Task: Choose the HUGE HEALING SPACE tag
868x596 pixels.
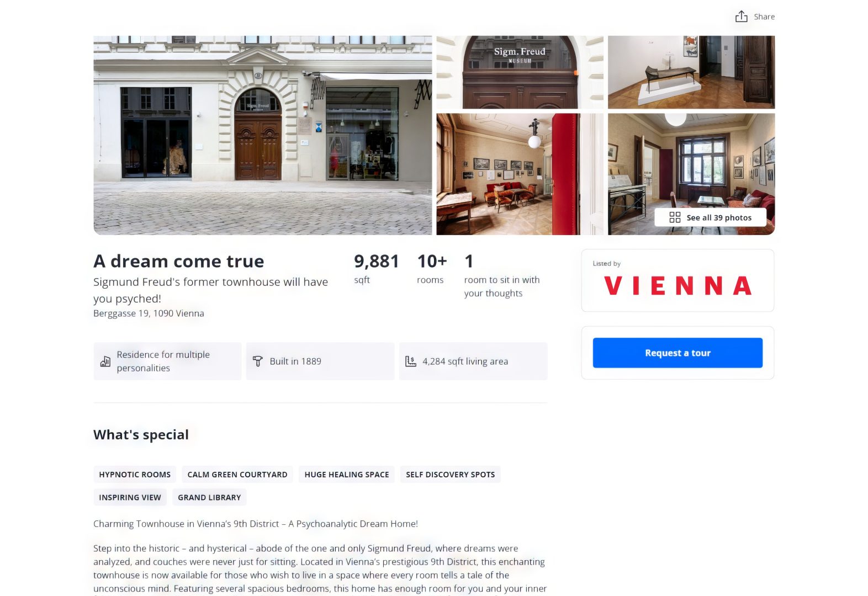Action: coord(347,475)
